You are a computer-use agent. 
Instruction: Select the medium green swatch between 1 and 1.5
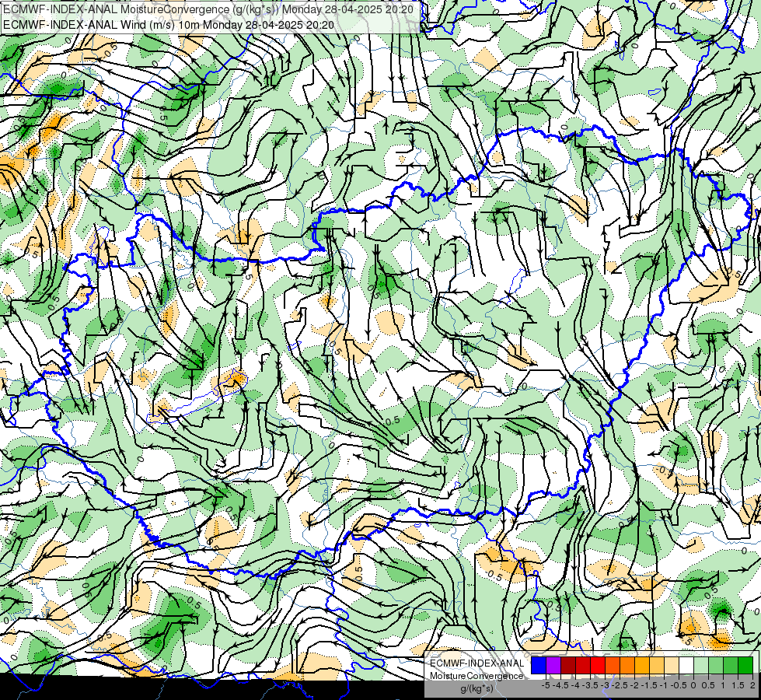pos(731,665)
